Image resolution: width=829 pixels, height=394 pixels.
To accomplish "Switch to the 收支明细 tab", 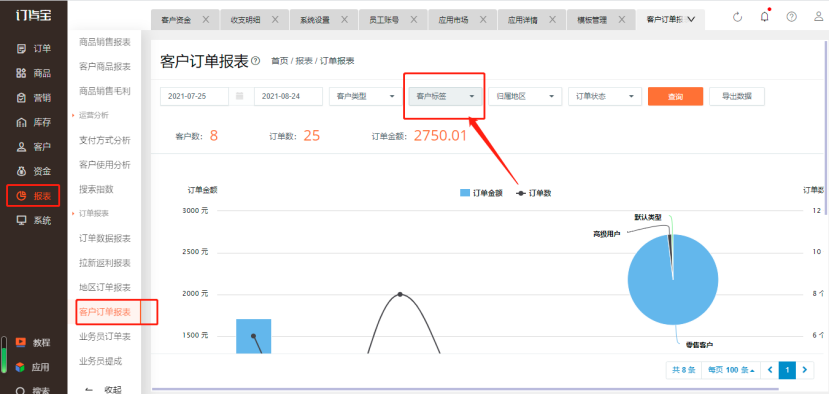I will tap(245, 20).
